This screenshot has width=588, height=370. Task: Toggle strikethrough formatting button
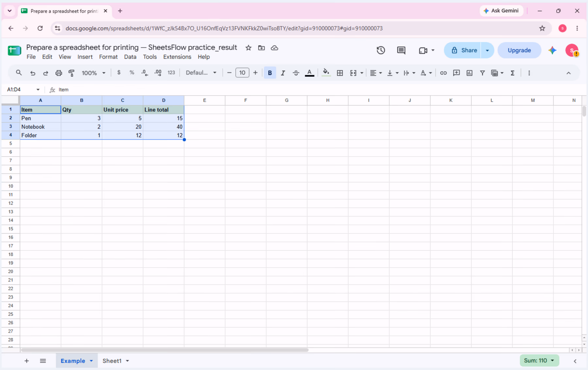[x=296, y=73]
